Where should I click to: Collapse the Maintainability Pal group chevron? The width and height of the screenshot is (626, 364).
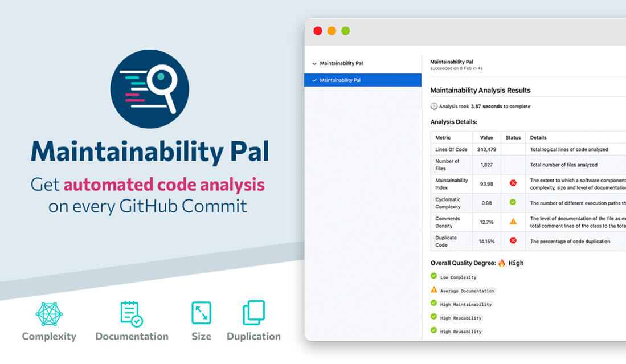(x=314, y=63)
